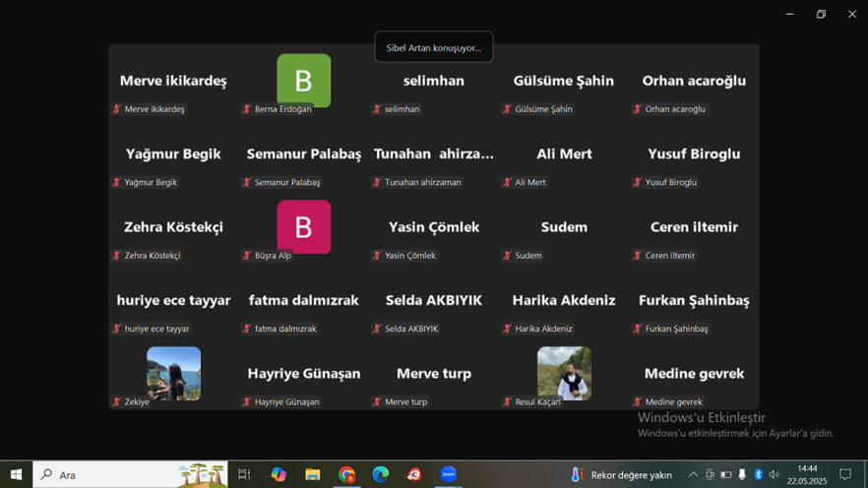Click the large Medine gevrek name
This screenshot has width=868, height=488.
694,374
